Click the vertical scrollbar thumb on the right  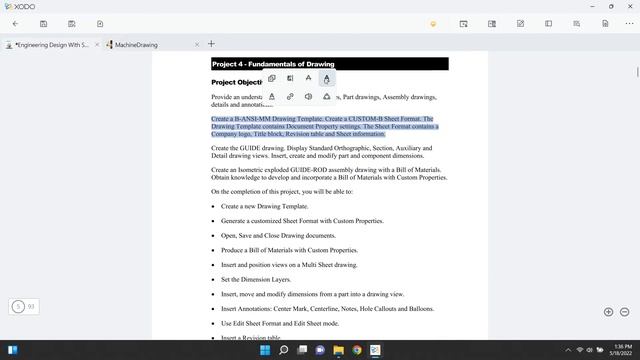pyautogui.click(x=638, y=72)
